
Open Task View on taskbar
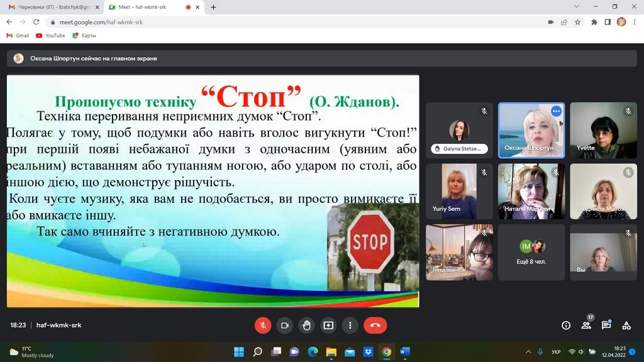(x=276, y=352)
